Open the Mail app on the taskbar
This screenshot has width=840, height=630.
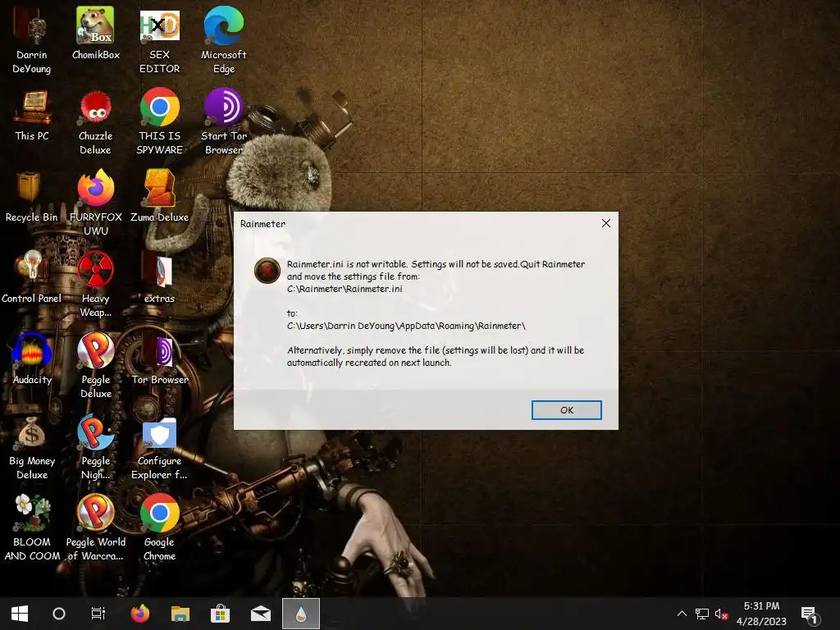(261, 614)
